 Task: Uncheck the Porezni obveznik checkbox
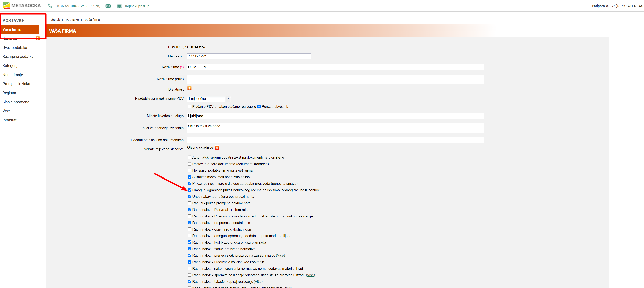point(259,107)
